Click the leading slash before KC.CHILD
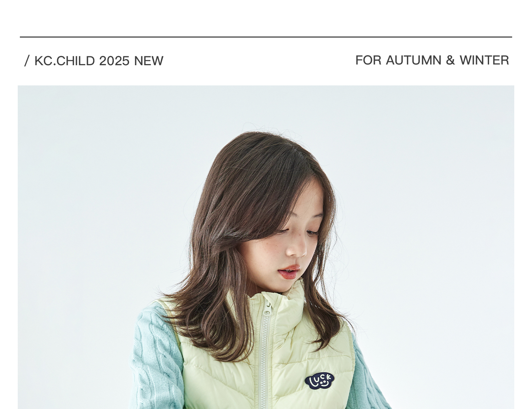532x409 pixels. [27, 61]
